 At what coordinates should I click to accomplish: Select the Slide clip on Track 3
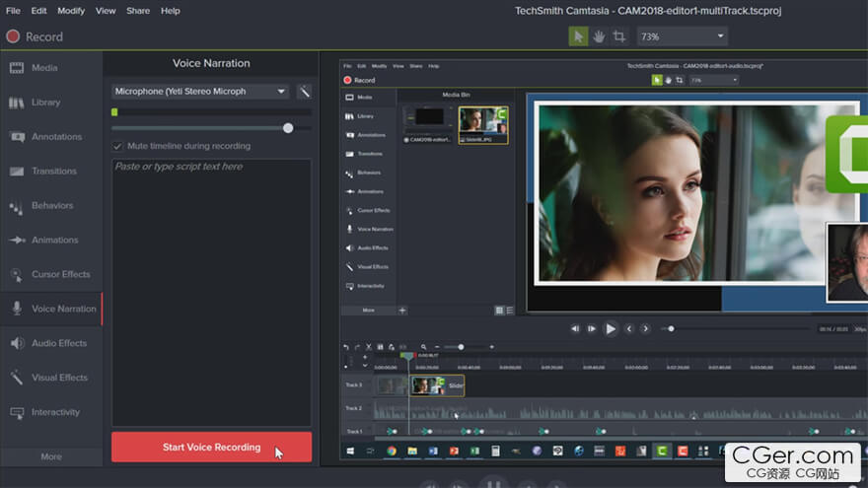[x=437, y=385]
